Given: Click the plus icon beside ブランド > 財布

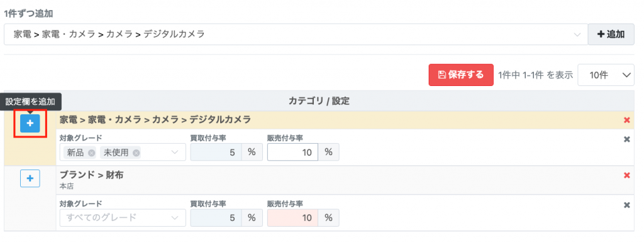Looking at the screenshot, I should [30, 178].
